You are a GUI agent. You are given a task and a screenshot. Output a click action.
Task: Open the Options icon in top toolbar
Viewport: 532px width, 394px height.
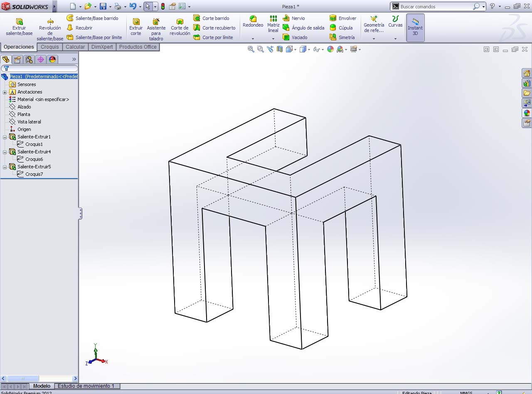182,6
